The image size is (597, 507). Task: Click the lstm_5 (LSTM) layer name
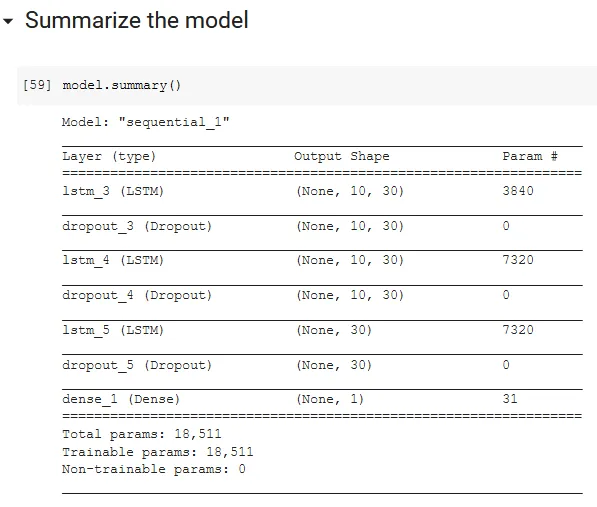click(x=113, y=330)
